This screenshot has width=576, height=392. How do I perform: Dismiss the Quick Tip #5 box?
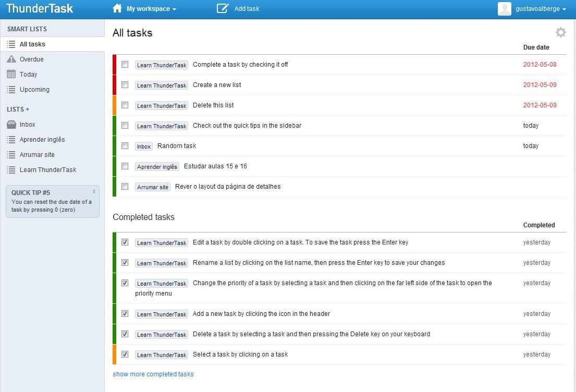(94, 191)
